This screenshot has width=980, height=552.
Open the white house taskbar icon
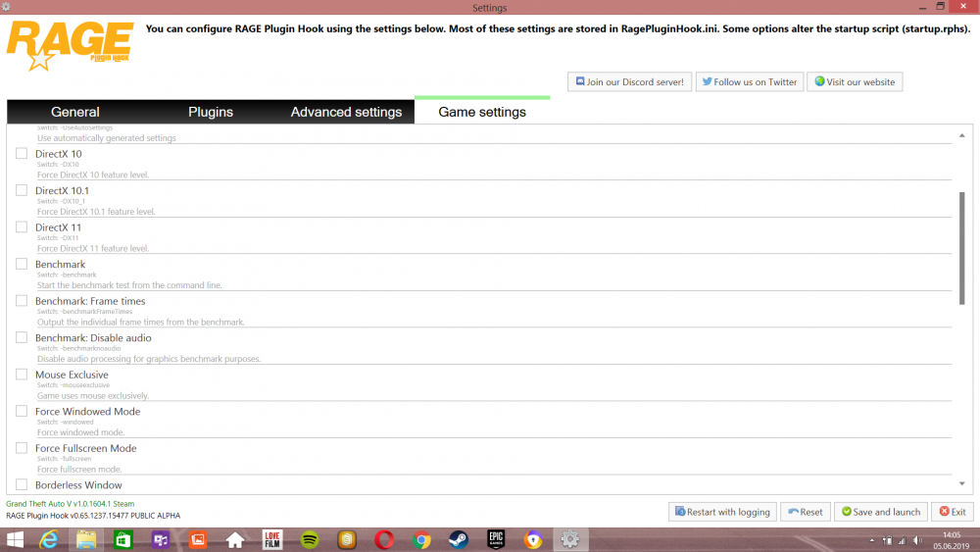pyautogui.click(x=235, y=539)
